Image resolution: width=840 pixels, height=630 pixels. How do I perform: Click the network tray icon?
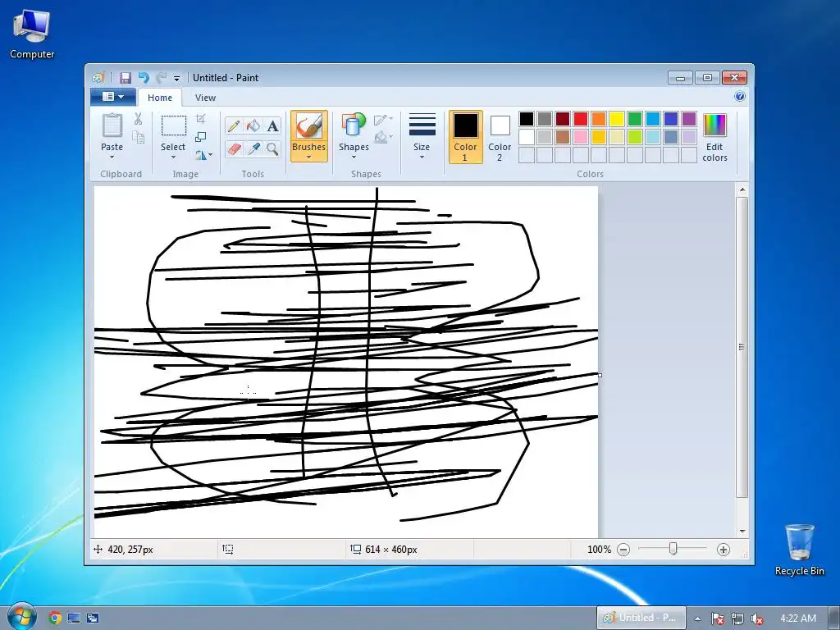[737, 619]
